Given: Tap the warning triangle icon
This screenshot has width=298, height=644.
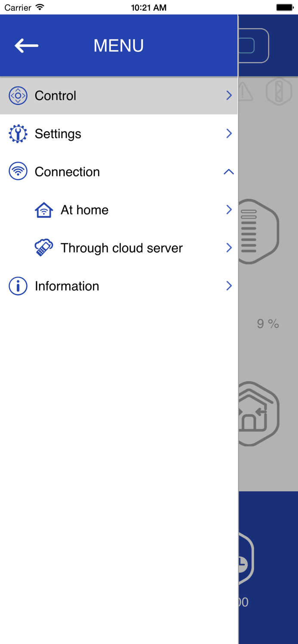Looking at the screenshot, I should pos(246,91).
